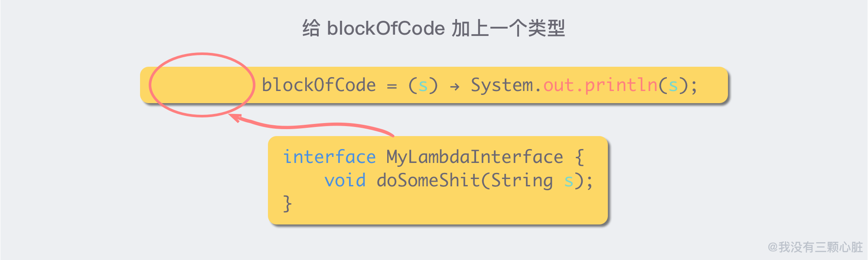Click the empty red circle placeholder
The width and height of the screenshot is (868, 260).
(x=202, y=85)
